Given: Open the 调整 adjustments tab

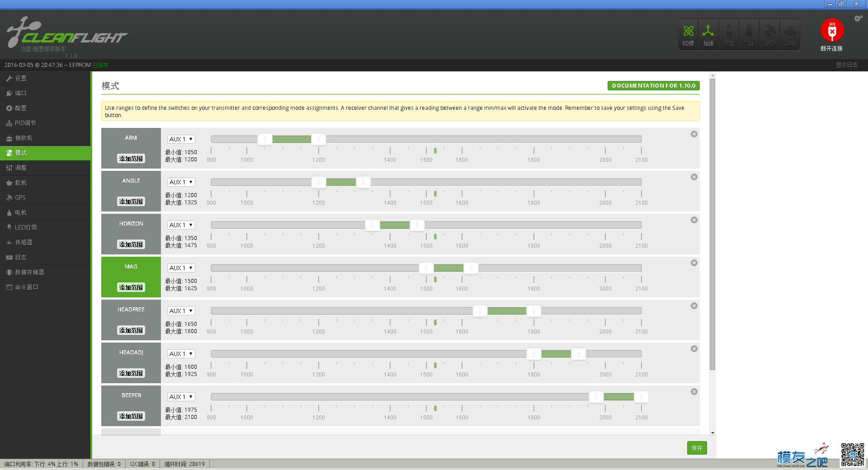Looking at the screenshot, I should 45,168.
